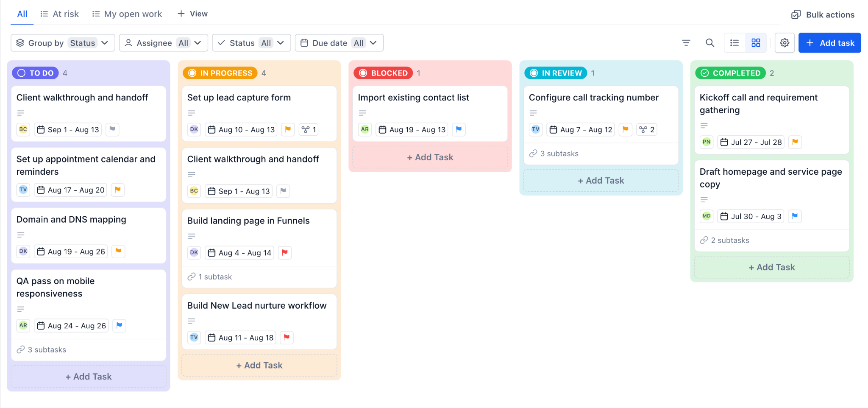The width and height of the screenshot is (868, 408).
Task: Click DK avatar on Domain and DNS mapping
Action: (23, 252)
